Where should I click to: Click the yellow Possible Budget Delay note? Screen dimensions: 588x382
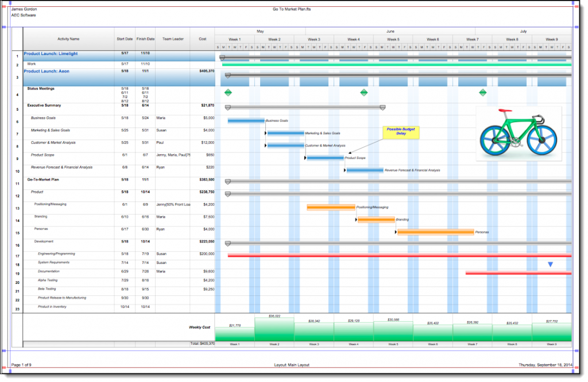click(401, 131)
